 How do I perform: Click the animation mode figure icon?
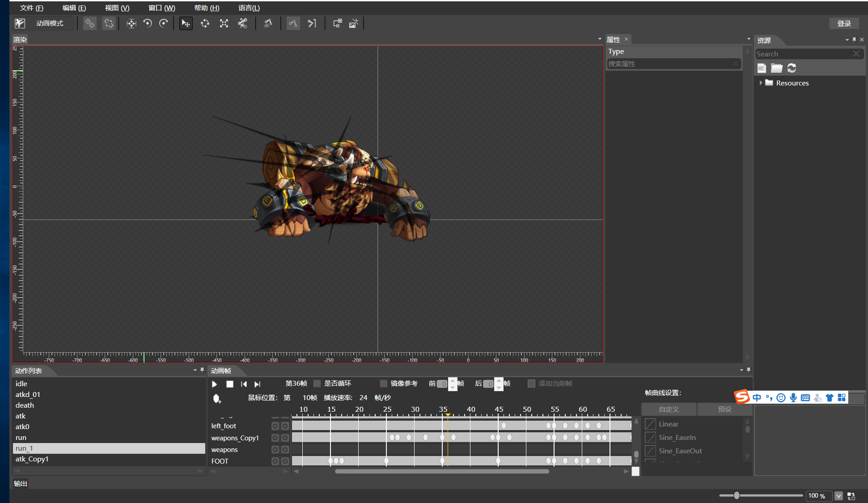point(20,23)
